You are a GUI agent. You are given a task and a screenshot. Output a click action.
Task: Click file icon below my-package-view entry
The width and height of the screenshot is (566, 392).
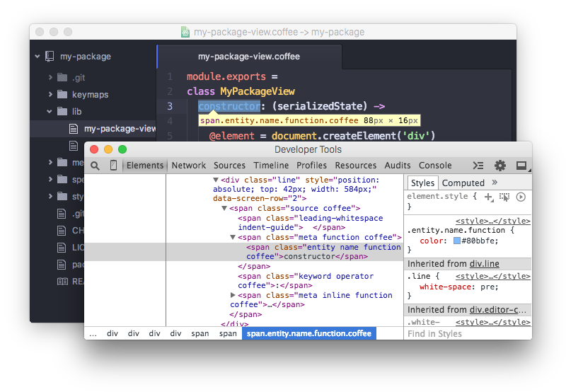(x=74, y=146)
